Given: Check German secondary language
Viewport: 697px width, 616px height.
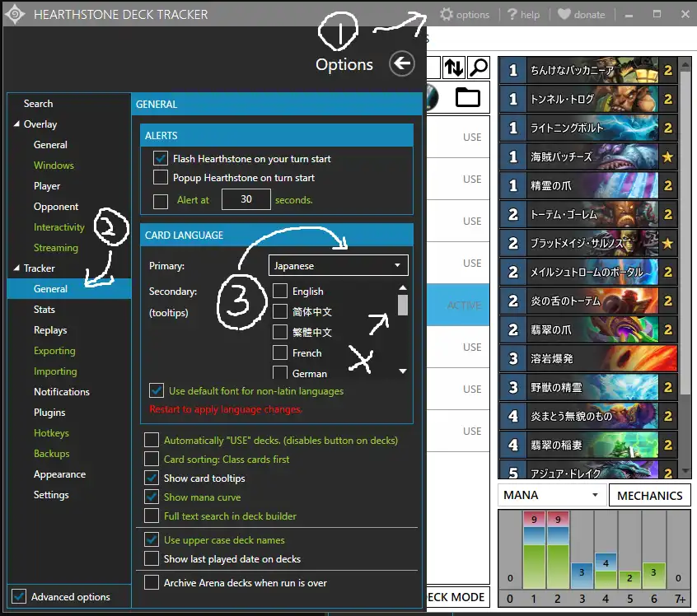Looking at the screenshot, I should [279, 372].
